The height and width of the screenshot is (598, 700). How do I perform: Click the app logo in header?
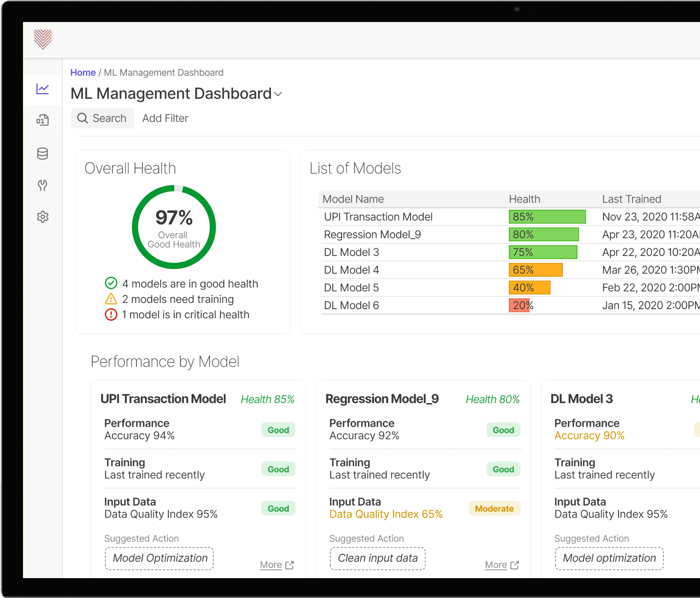point(43,39)
